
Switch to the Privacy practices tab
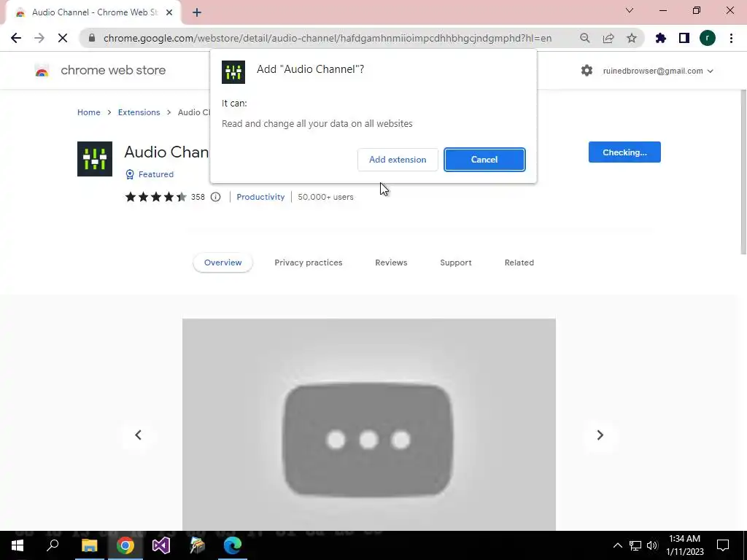click(x=309, y=262)
